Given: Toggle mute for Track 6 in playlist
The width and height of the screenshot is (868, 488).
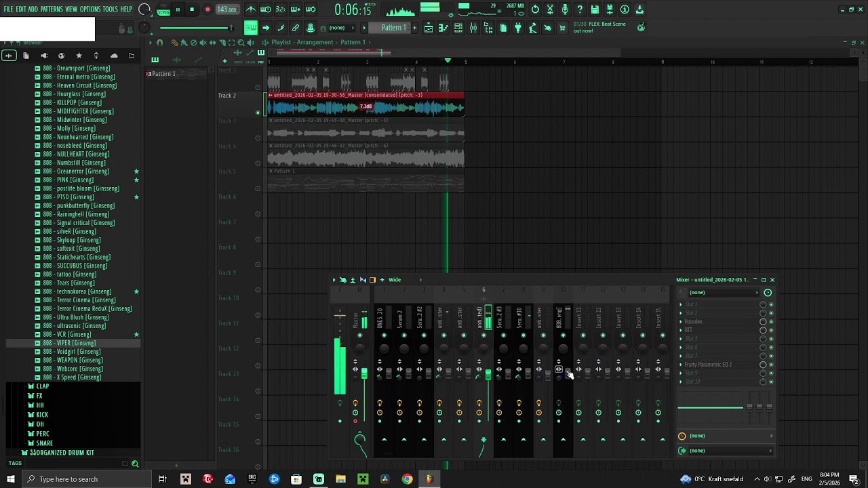Looking at the screenshot, I should click(258, 214).
